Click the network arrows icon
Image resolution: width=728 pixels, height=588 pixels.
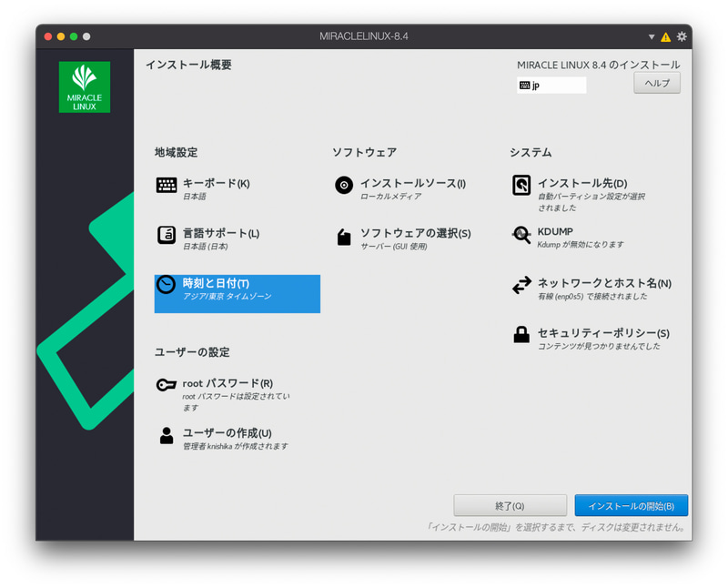tap(521, 285)
